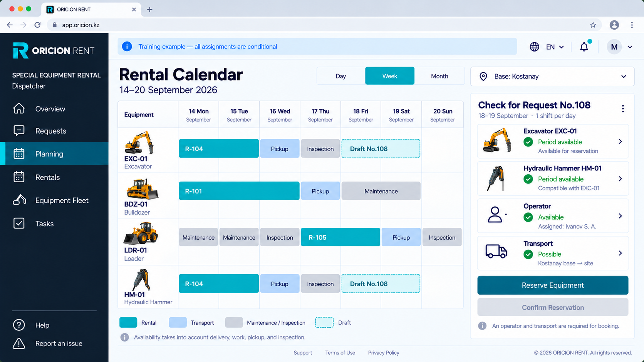Click the globe language icon
This screenshot has width=644, height=362.
click(x=534, y=47)
